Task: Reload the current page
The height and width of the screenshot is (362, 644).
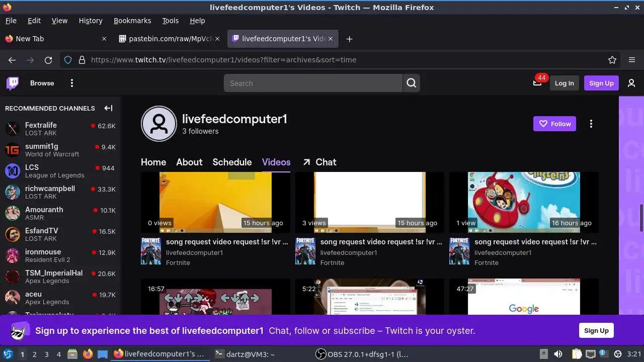Action: coord(48,60)
